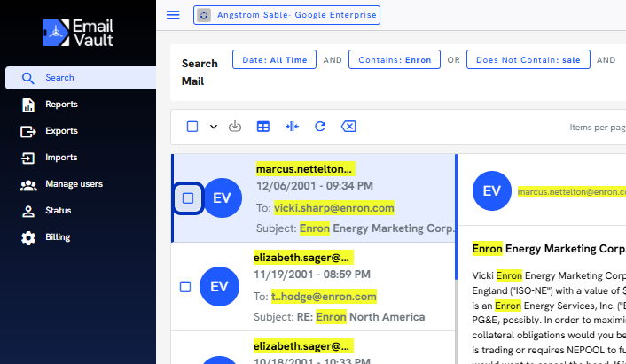Open the Imports sidebar item
This screenshot has height=364, width=626.
click(61, 158)
